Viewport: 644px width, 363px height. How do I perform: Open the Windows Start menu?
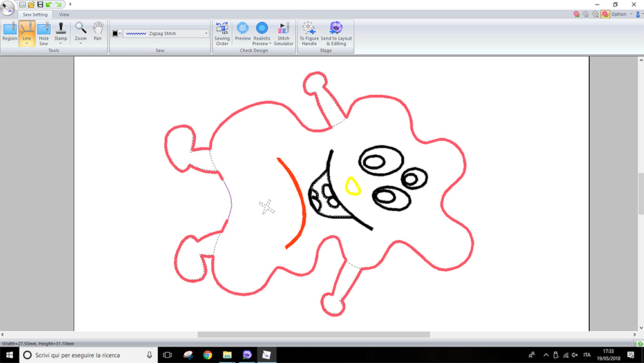pos(10,355)
